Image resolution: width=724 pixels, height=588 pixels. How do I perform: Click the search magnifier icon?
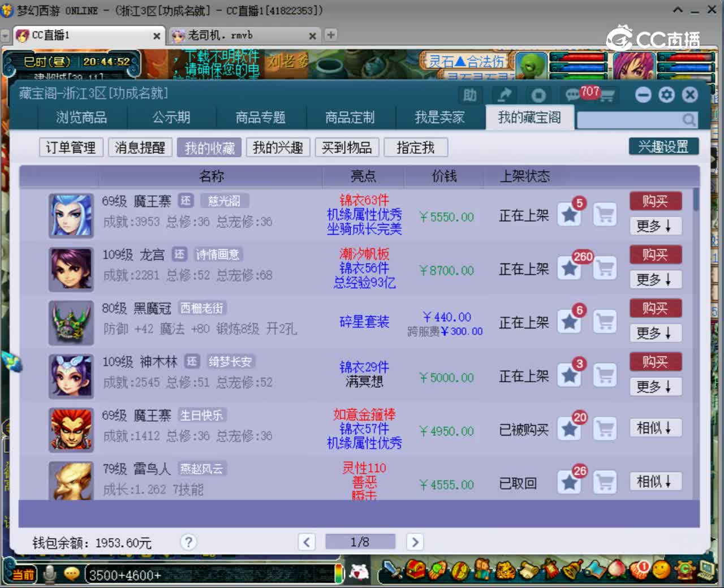[x=688, y=119]
